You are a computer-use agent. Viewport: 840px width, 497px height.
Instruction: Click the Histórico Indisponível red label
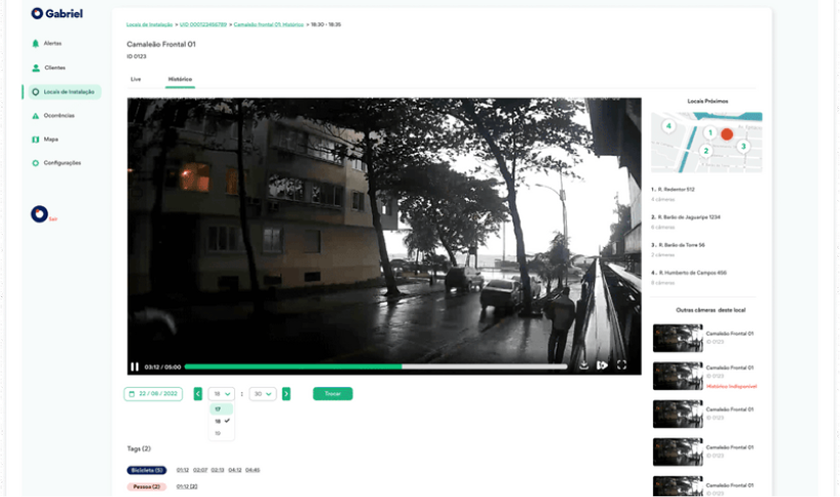(x=731, y=387)
